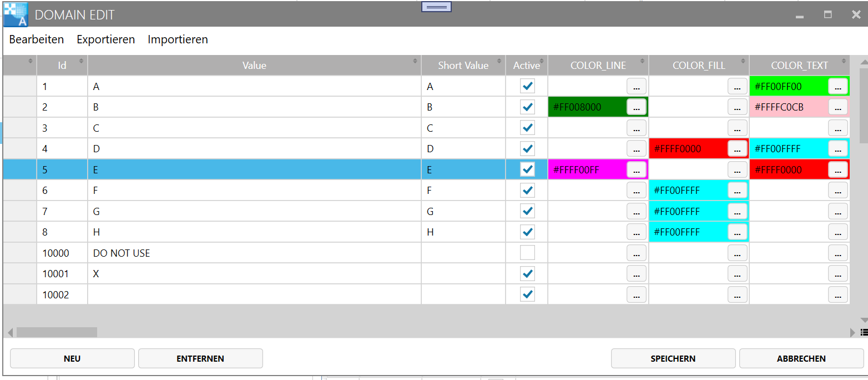Click the SPEICHERN button
Image resolution: width=868 pixels, height=380 pixels.
click(673, 358)
